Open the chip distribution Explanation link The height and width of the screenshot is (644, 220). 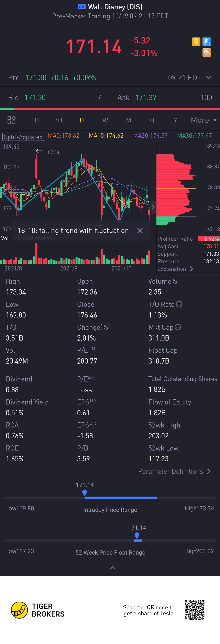pyautogui.click(x=175, y=269)
